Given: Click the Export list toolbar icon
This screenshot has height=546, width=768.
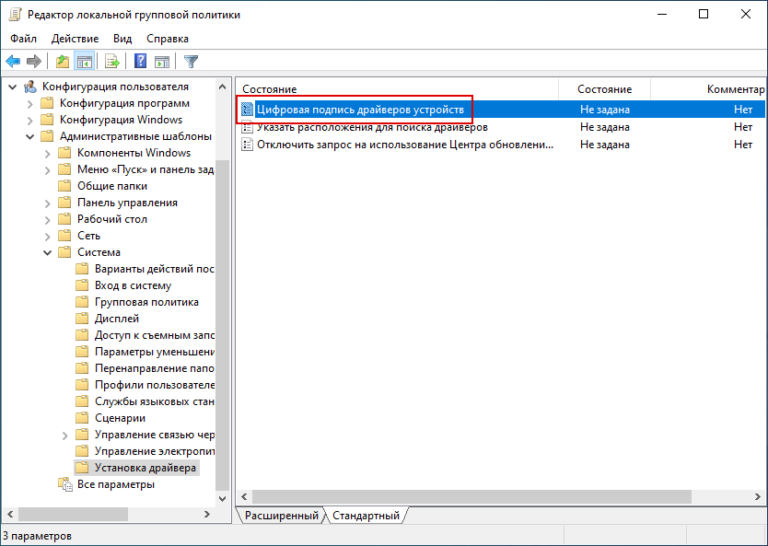Looking at the screenshot, I should (x=112, y=61).
